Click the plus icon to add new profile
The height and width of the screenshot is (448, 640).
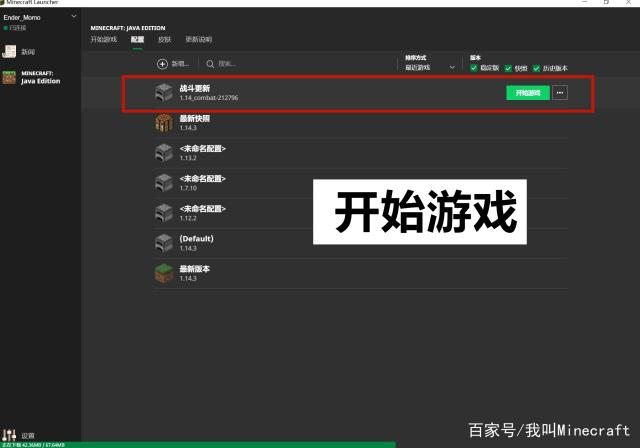[x=162, y=64]
